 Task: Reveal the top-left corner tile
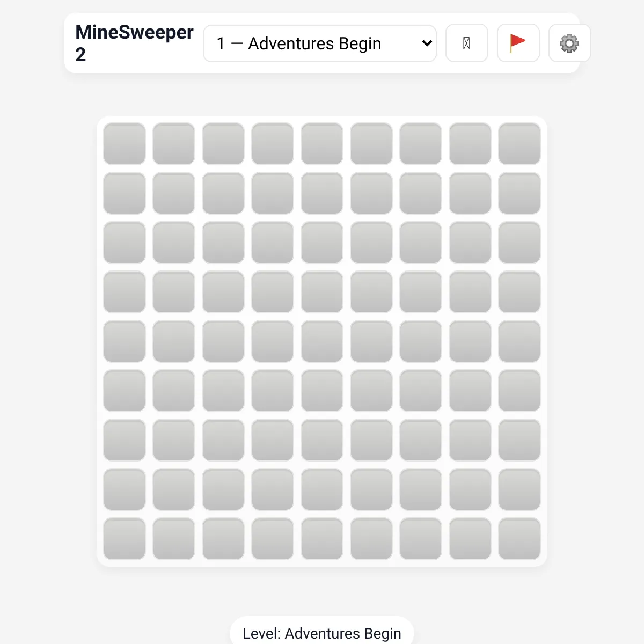click(125, 144)
